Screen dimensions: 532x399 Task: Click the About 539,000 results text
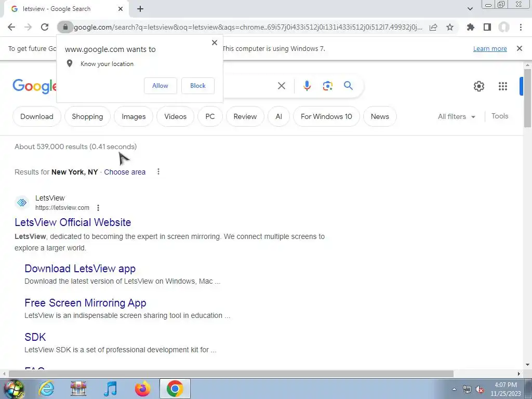pyautogui.click(x=76, y=147)
